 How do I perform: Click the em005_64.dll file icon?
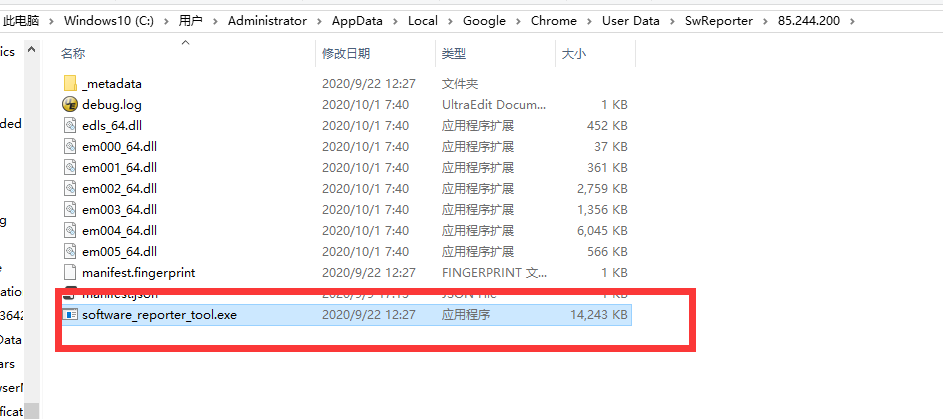[x=70, y=251]
